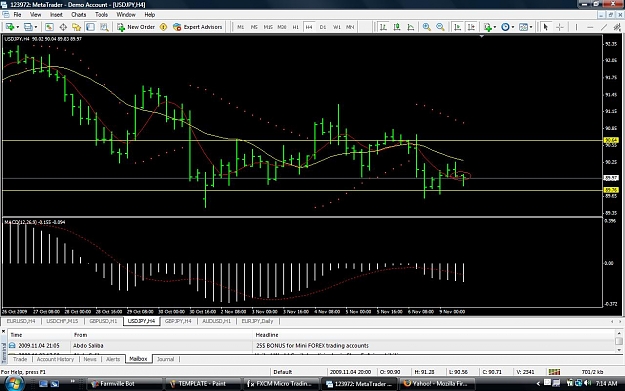Switch to EURJPY,Daily chart tab

(x=257, y=321)
